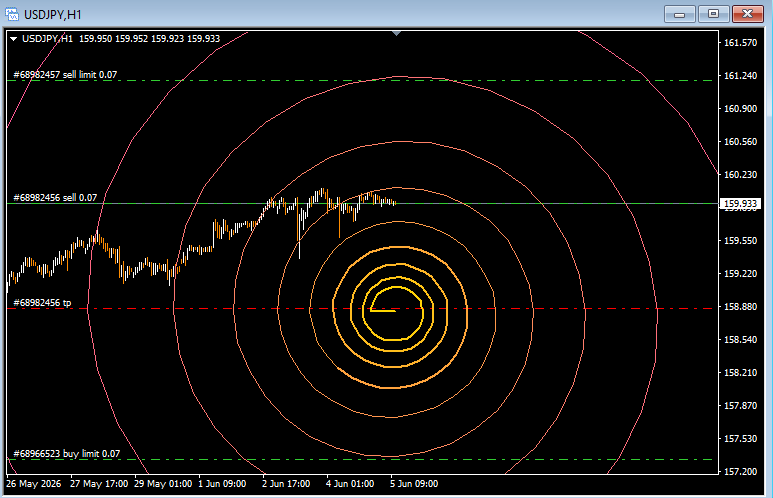Select the sell limit order #68982457 label

(x=65, y=75)
